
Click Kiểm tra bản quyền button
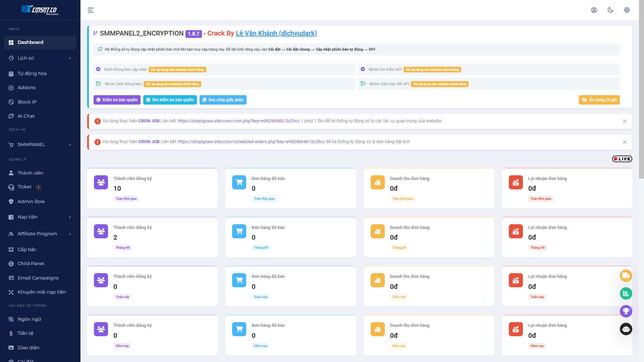click(x=117, y=100)
